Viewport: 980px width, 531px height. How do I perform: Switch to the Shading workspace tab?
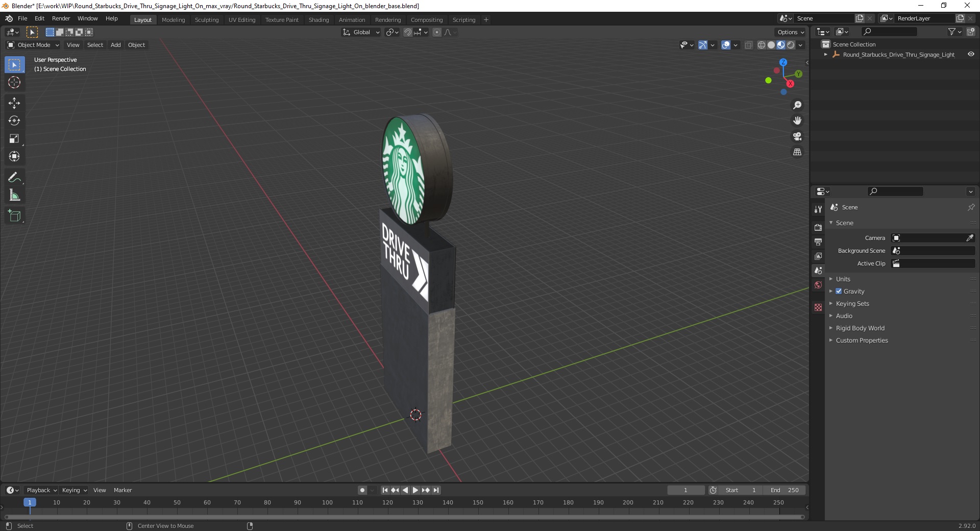318,20
